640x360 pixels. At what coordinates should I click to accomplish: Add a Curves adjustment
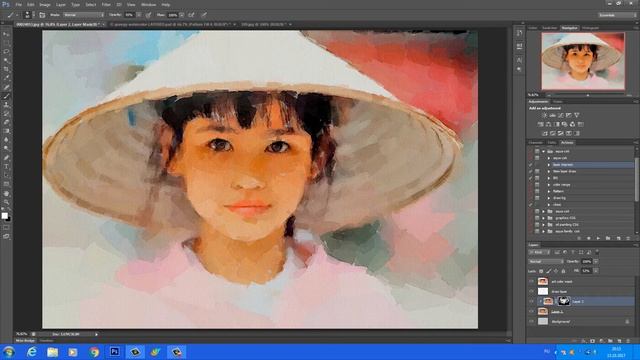pyautogui.click(x=560, y=116)
